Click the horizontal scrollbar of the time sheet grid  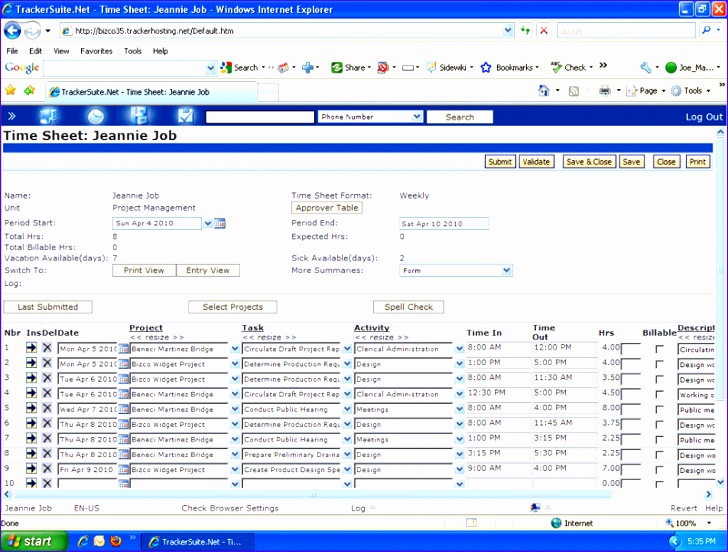tap(312, 495)
